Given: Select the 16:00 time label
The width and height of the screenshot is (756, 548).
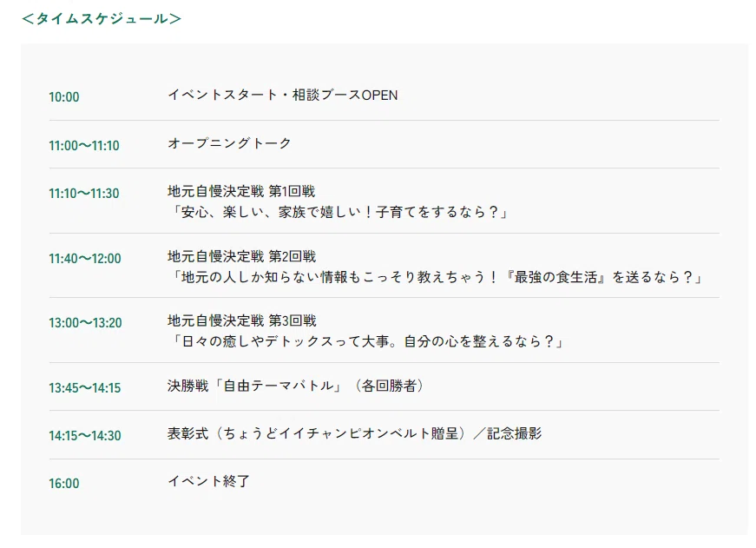Looking at the screenshot, I should [x=63, y=484].
